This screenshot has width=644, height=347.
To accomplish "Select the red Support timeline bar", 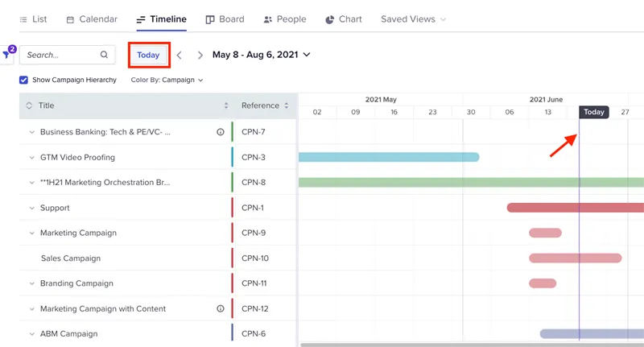I will coord(575,208).
